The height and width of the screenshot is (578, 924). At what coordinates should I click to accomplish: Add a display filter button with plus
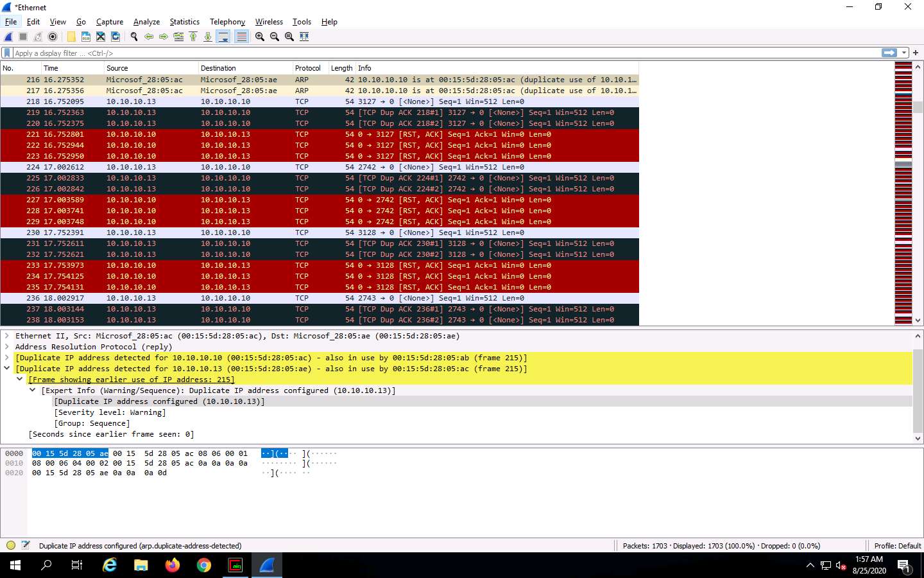pos(916,53)
